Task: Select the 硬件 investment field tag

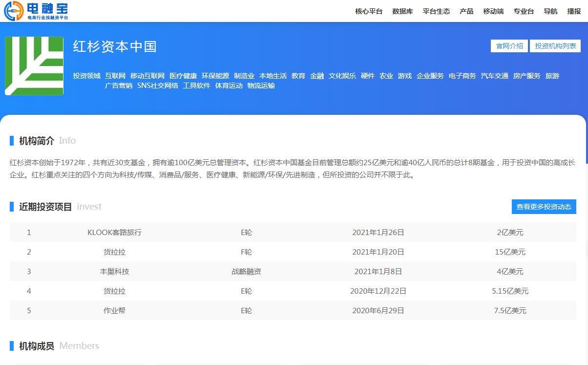Action: (x=368, y=76)
